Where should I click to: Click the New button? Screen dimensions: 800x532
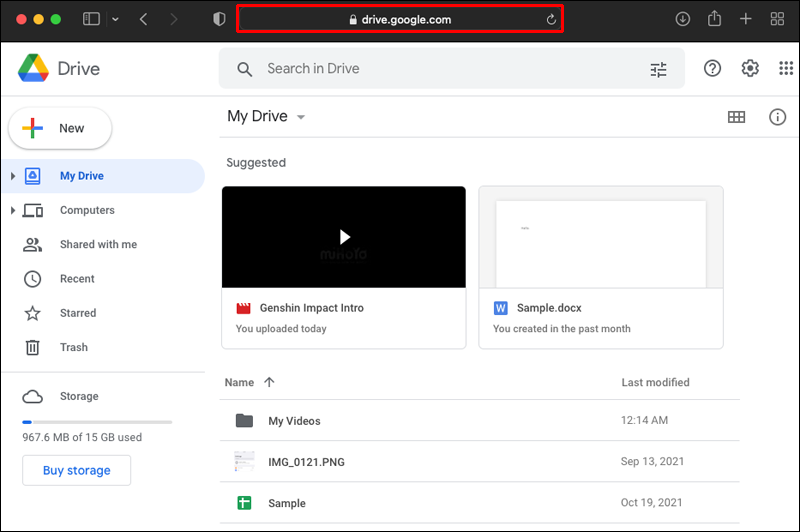coord(60,128)
